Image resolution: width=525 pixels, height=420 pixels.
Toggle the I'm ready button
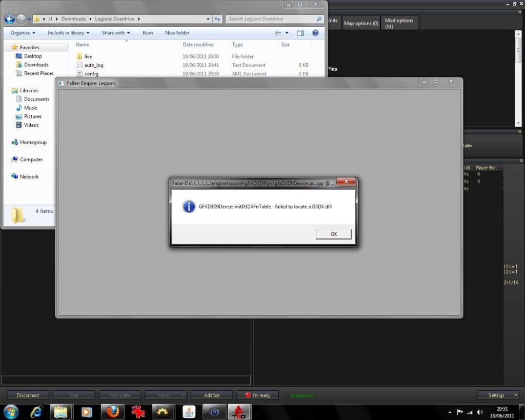tap(257, 395)
